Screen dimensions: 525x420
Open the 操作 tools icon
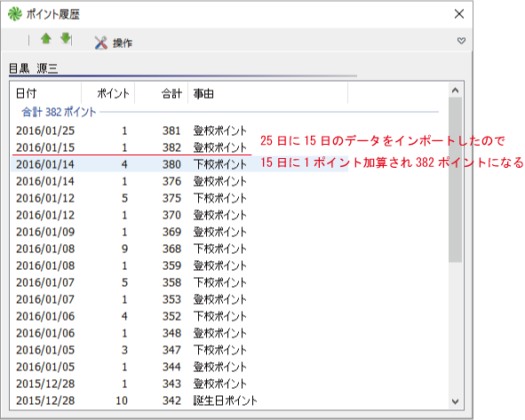(100, 43)
